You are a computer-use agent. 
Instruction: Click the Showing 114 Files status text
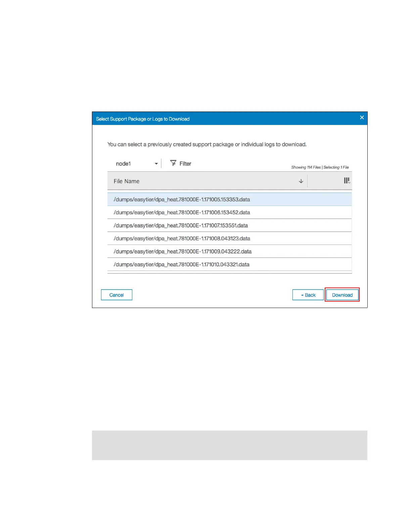[x=306, y=167]
